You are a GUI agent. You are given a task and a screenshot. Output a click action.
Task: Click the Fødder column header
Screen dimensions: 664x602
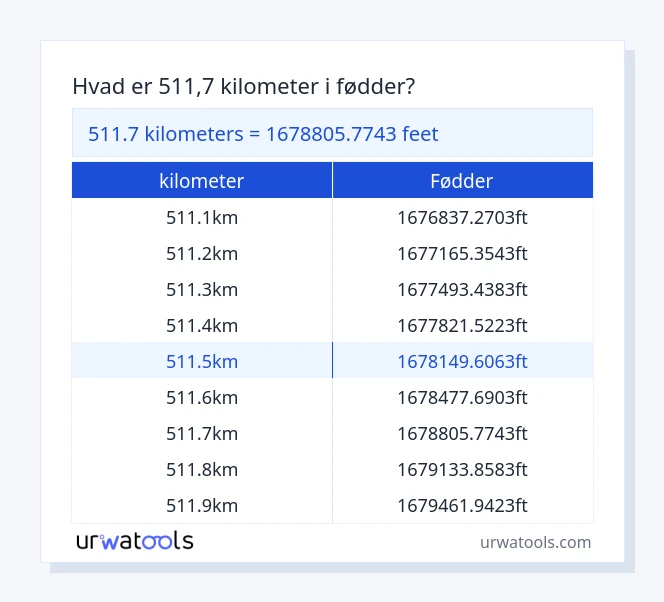coord(462,181)
